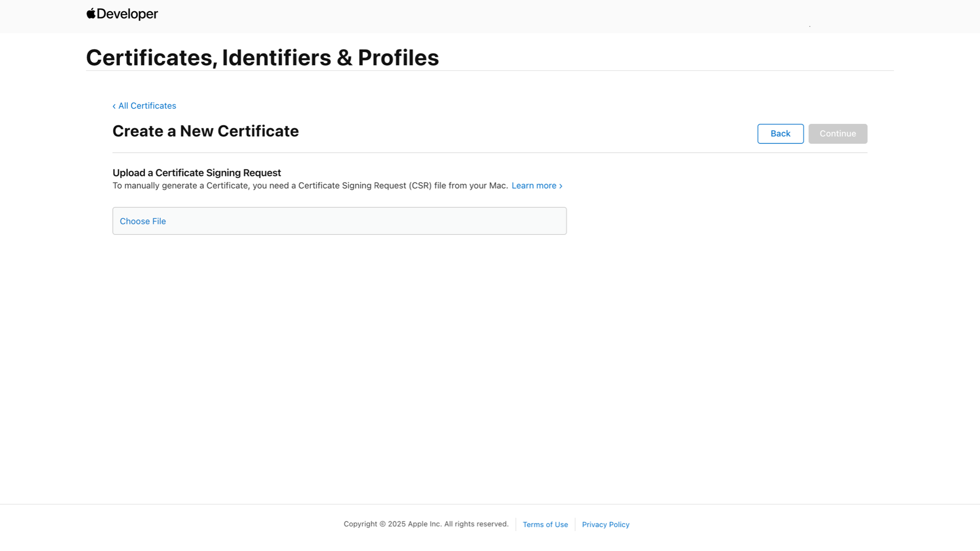Click Choose File to pick a CSR
This screenshot has height=551, width=980.
(x=143, y=221)
